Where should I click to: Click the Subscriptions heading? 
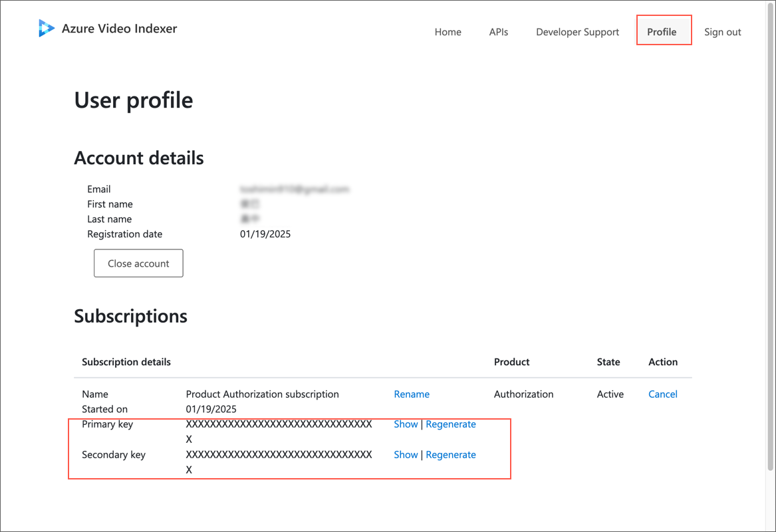click(130, 317)
